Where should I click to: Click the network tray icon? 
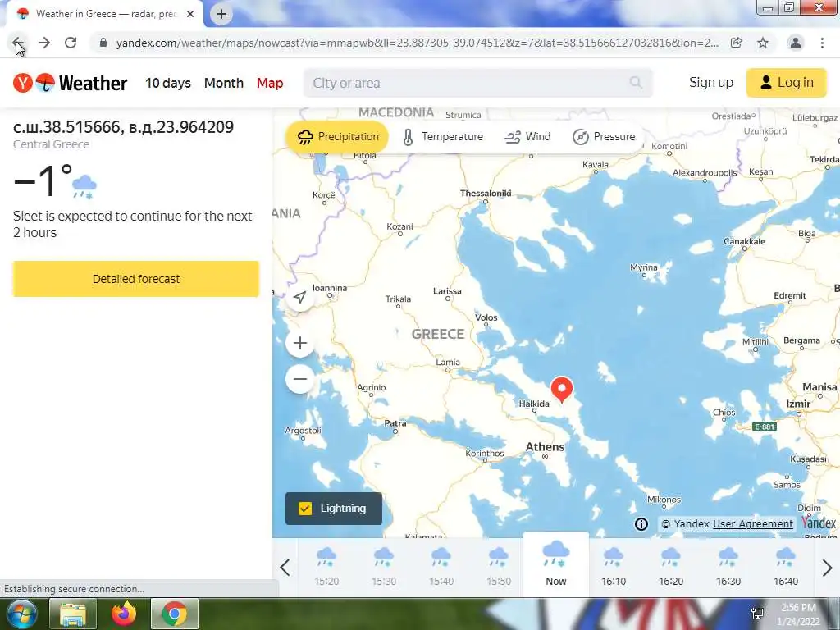point(757,614)
